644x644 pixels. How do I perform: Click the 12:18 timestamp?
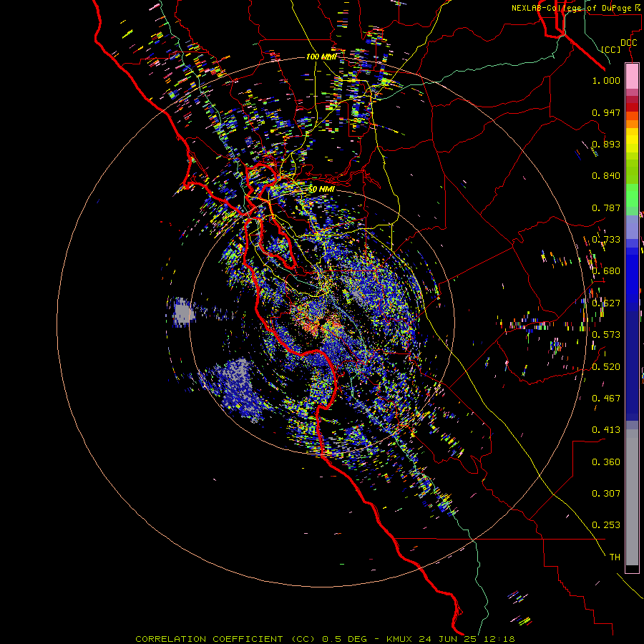tap(499, 639)
